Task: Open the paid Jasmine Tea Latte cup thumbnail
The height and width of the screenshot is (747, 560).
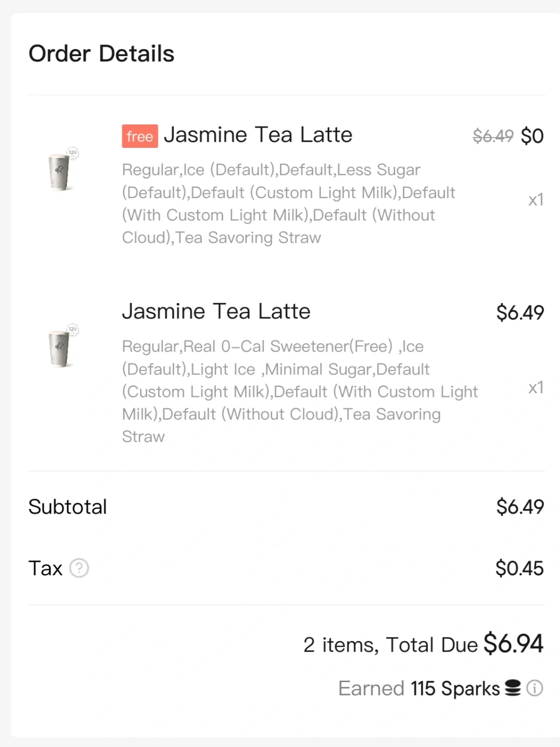Action: (x=61, y=346)
